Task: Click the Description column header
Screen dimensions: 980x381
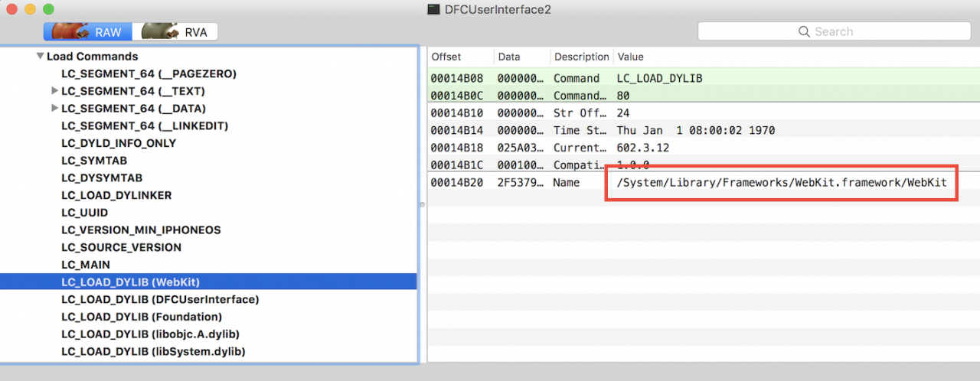Action: click(x=581, y=57)
